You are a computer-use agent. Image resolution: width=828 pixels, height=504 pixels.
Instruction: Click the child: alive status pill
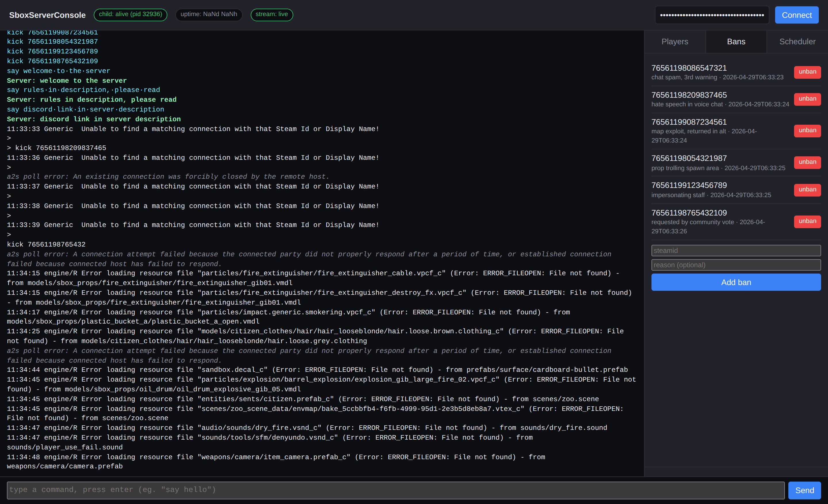click(x=131, y=14)
